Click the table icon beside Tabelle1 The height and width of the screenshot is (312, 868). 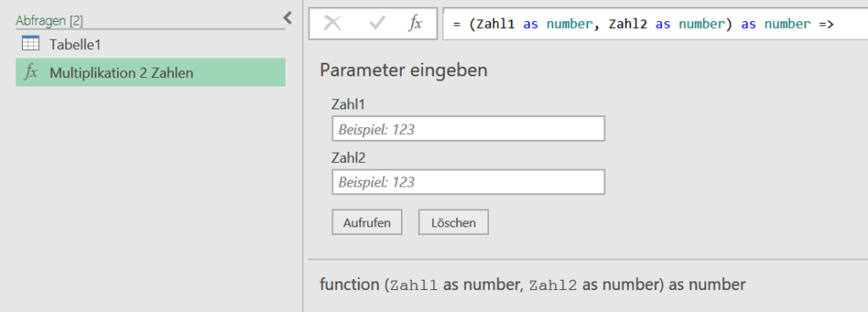[31, 43]
